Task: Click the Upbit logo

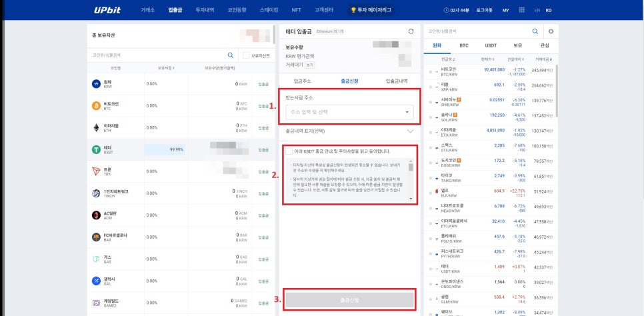Action: 107,10
